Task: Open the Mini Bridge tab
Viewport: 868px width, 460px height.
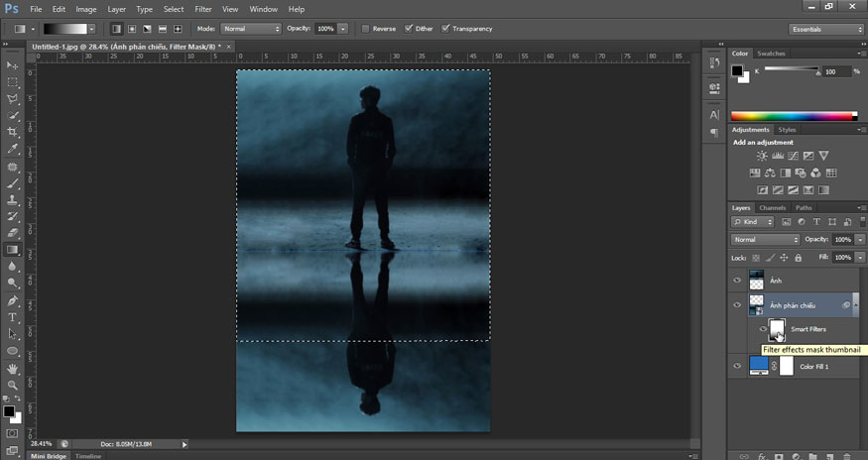Action: (x=49, y=456)
